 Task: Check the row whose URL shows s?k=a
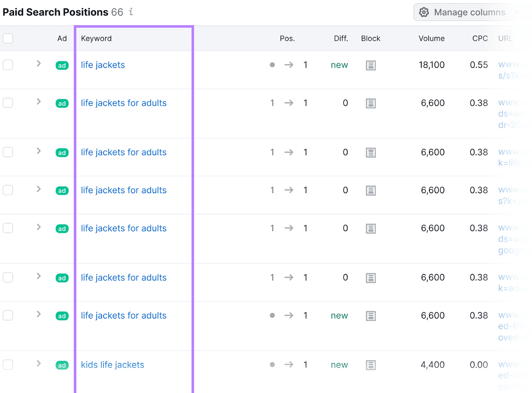coord(8,190)
